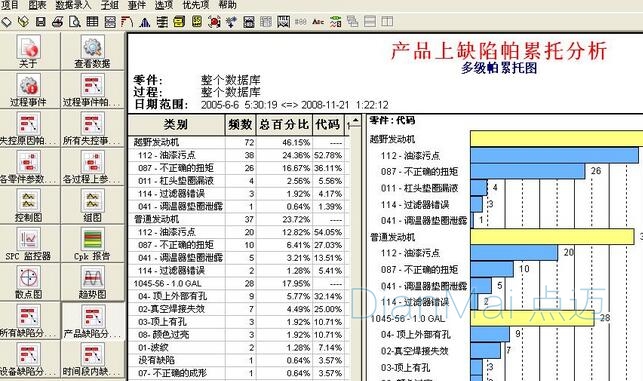This screenshot has width=643, height=381.
Task: Click the 频数 column header
Action: (240, 125)
